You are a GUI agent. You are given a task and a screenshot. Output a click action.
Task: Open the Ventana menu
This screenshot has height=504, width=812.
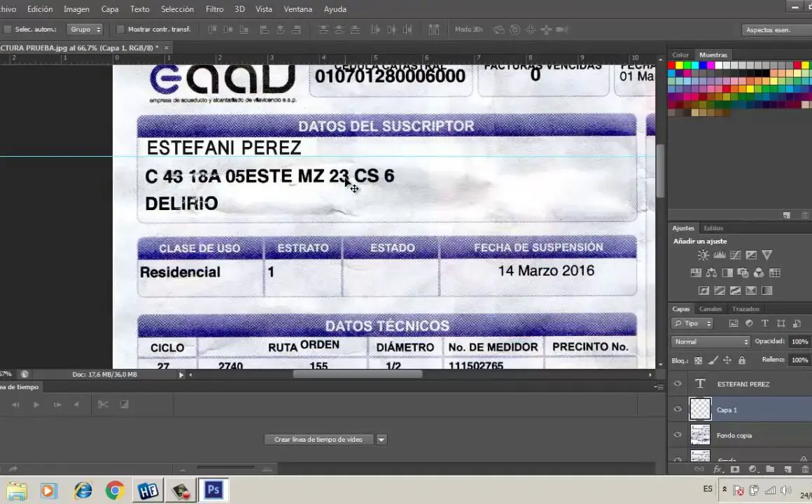(297, 9)
